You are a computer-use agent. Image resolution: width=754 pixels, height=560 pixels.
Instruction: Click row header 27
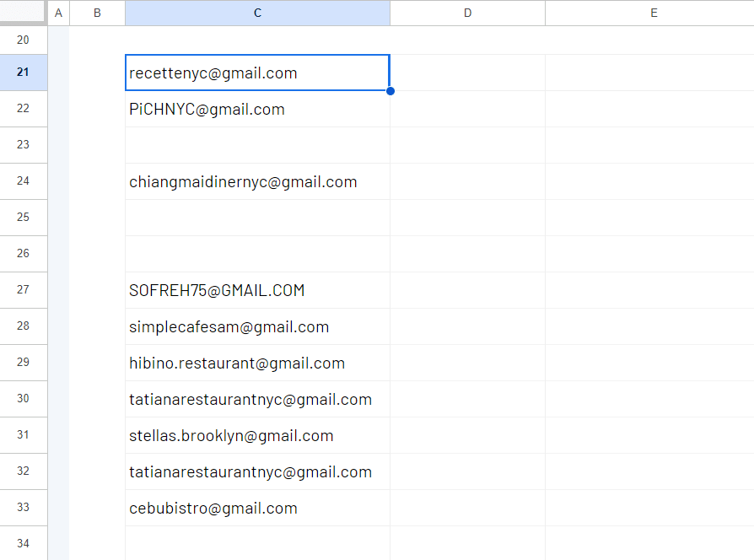pyautogui.click(x=23, y=291)
